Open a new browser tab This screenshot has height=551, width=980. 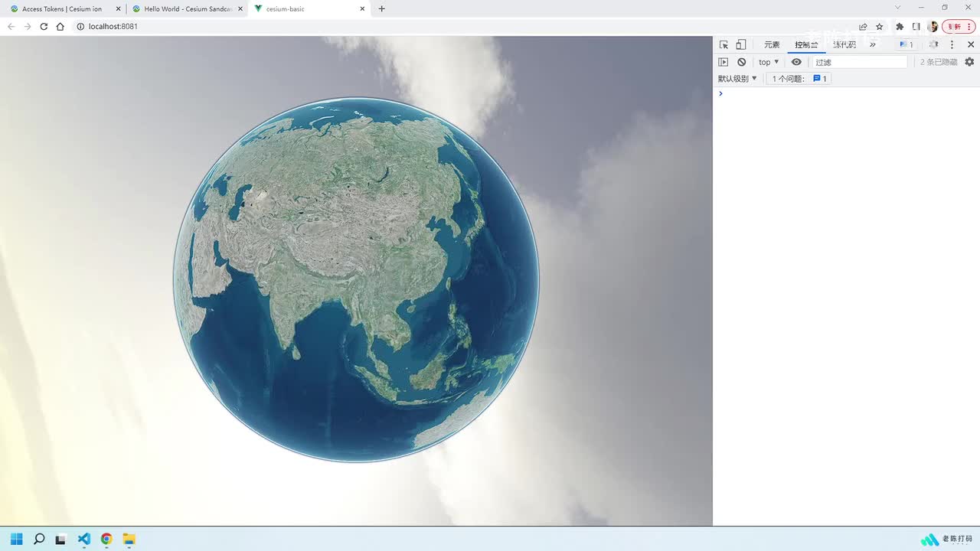[x=382, y=9]
